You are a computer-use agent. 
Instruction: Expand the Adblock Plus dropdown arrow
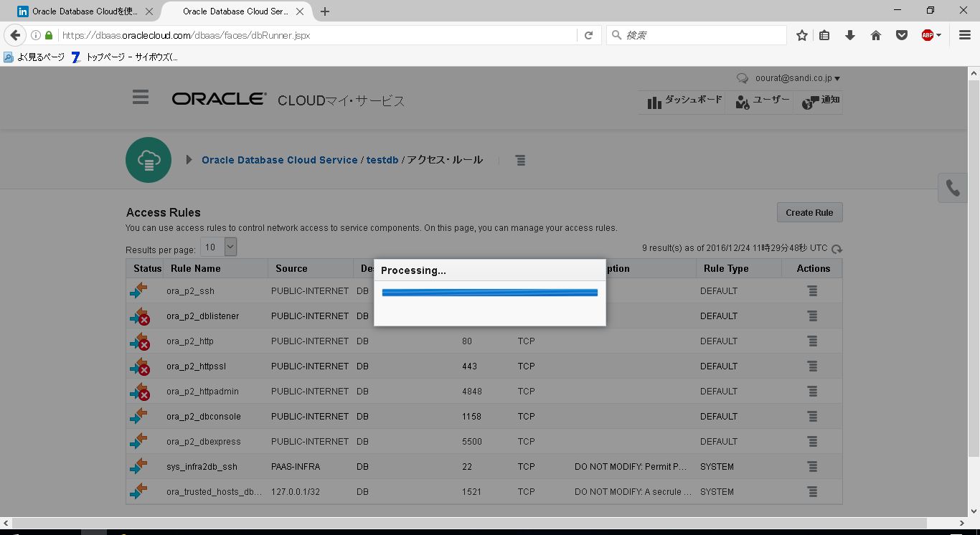(938, 35)
